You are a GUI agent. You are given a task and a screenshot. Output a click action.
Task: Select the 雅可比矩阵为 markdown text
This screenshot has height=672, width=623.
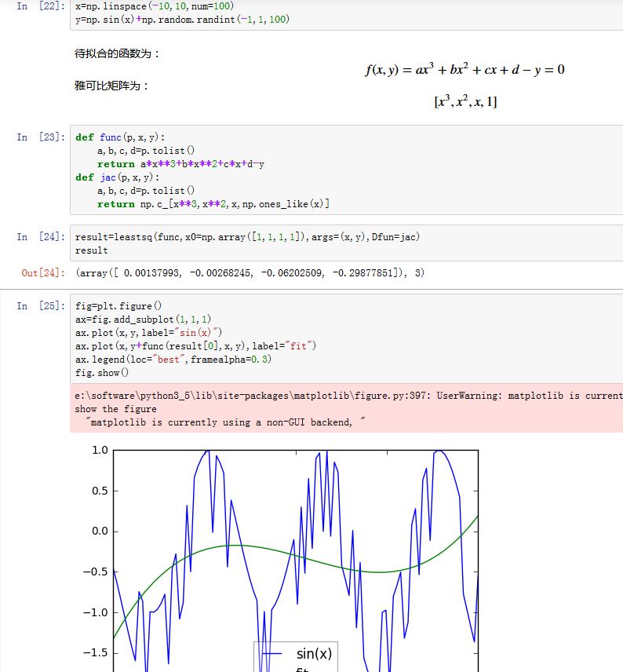[x=112, y=86]
